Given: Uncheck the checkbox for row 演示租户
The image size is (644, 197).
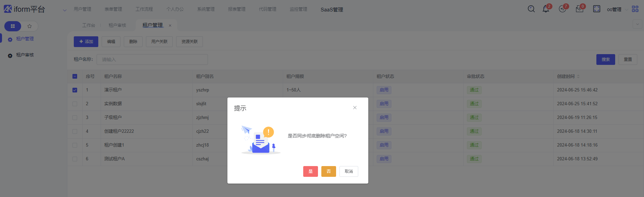Looking at the screenshot, I should (x=75, y=90).
